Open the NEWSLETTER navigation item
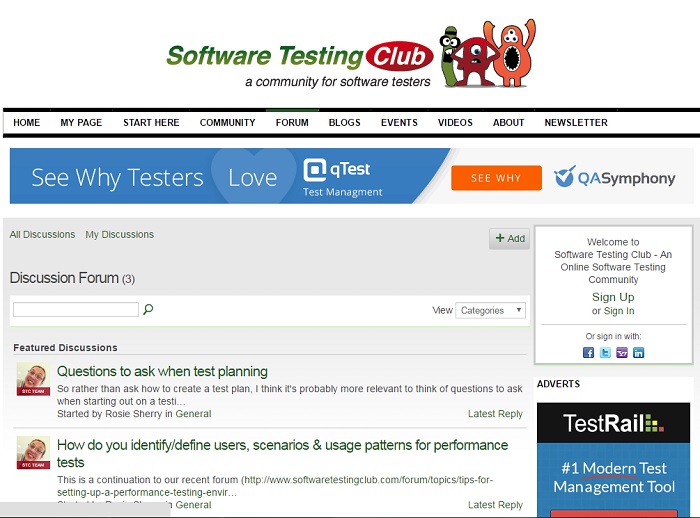Screen dimensions: 700x518 575,123
